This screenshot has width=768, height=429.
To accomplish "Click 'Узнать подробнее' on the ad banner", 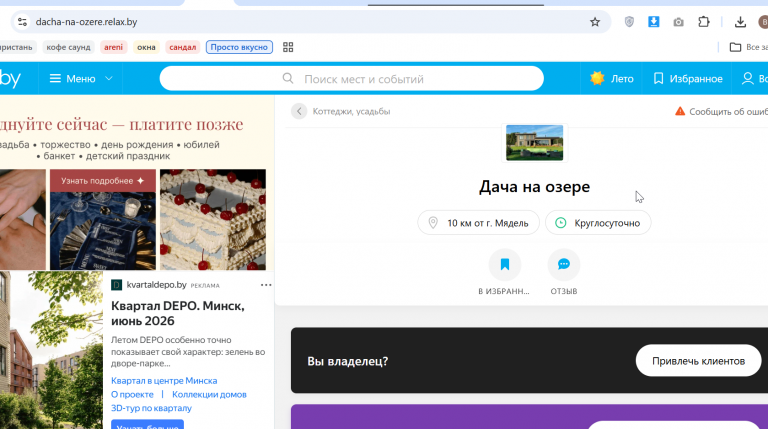I will [x=103, y=181].
